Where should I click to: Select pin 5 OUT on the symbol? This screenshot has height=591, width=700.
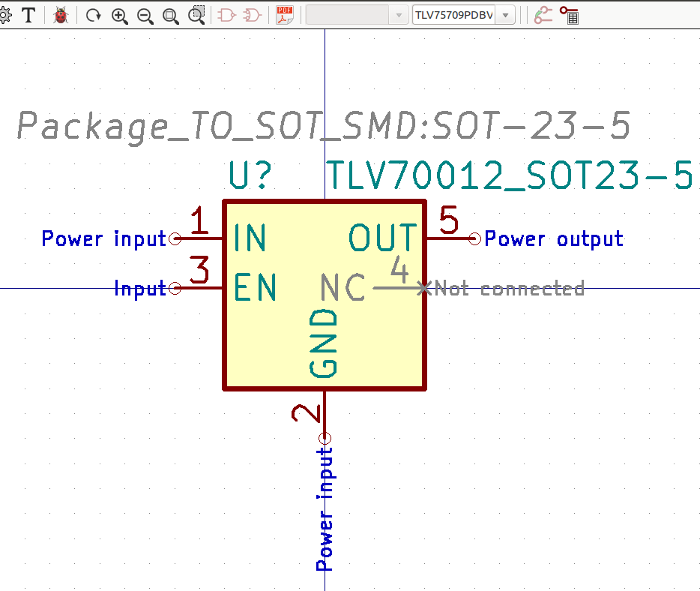tap(450, 238)
